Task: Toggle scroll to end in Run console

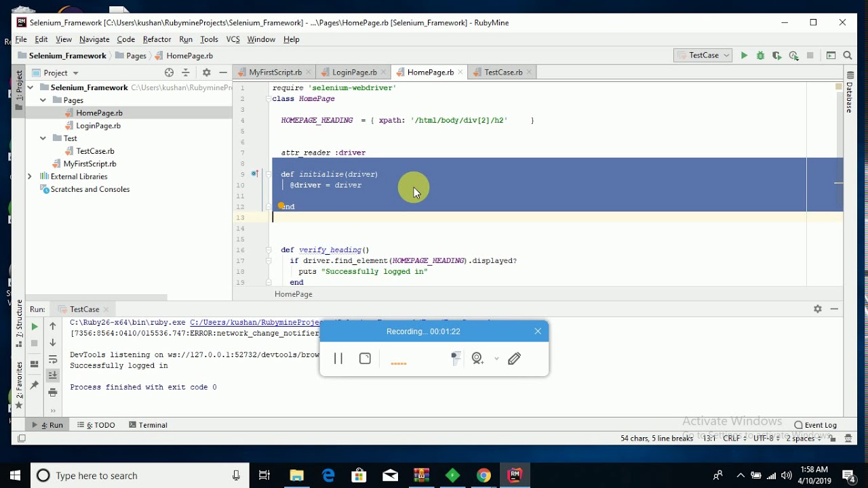Action: (53, 375)
